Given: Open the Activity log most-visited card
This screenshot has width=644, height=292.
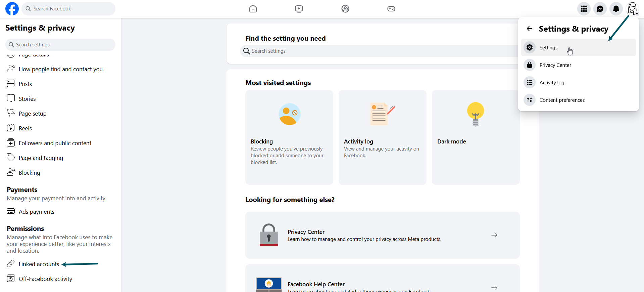Looking at the screenshot, I should pyautogui.click(x=383, y=137).
